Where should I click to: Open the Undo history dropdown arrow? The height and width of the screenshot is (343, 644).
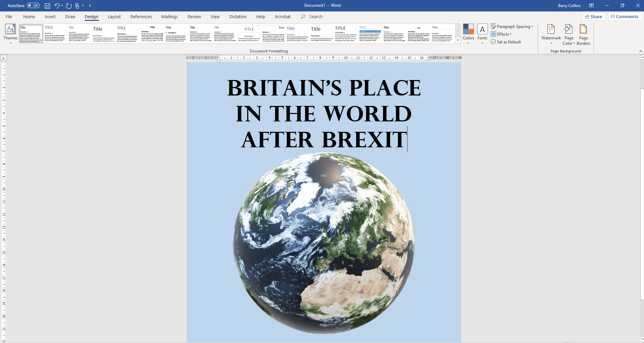tap(62, 6)
